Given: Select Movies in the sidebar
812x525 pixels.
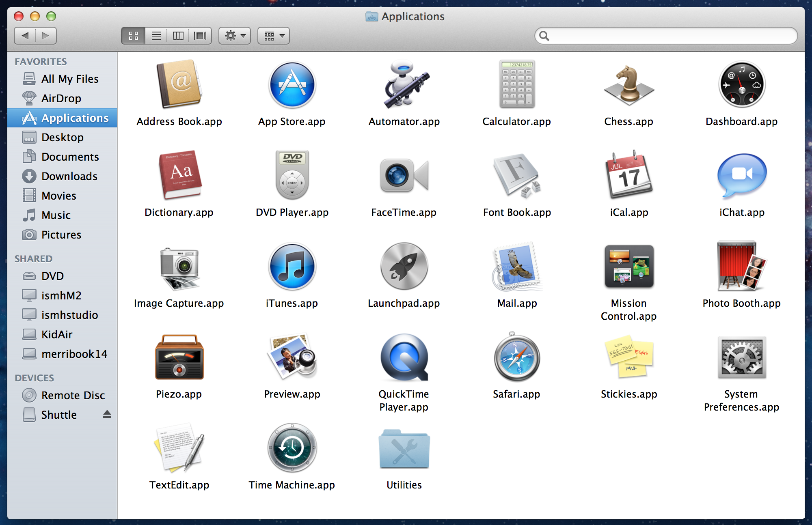Looking at the screenshot, I should 62,196.
